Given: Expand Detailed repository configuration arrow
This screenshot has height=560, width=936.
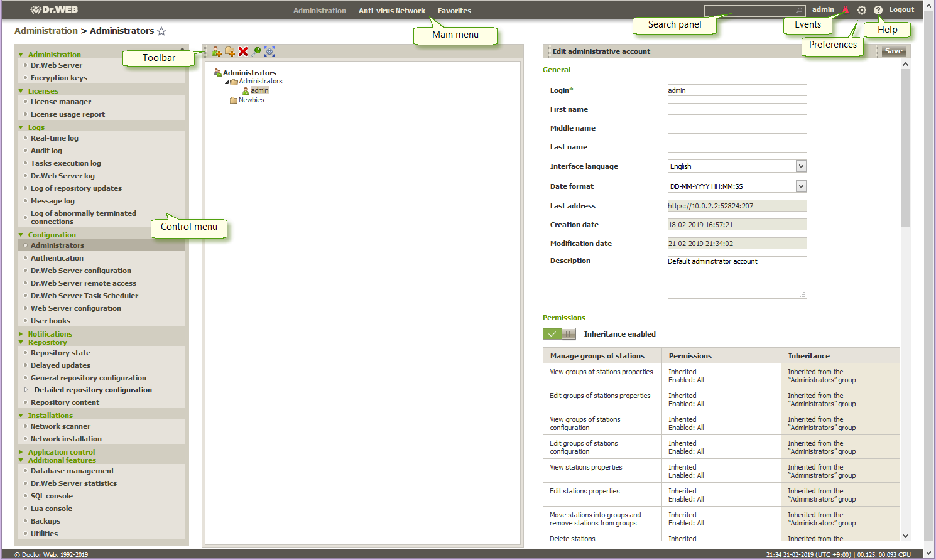Looking at the screenshot, I should click(x=26, y=390).
